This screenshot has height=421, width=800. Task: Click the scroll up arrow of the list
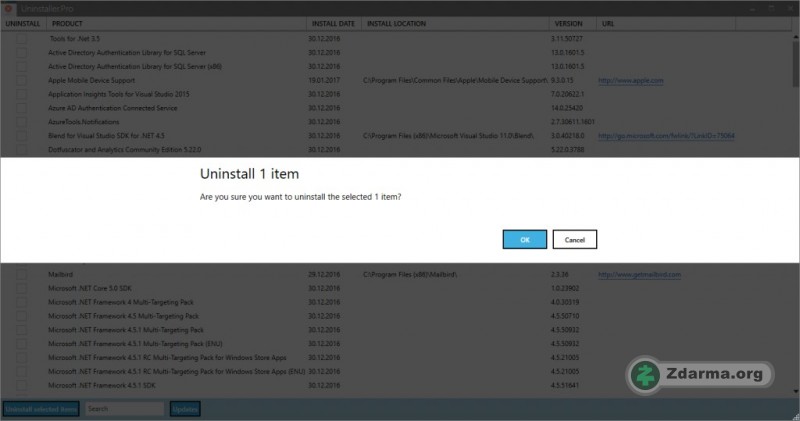795,37
